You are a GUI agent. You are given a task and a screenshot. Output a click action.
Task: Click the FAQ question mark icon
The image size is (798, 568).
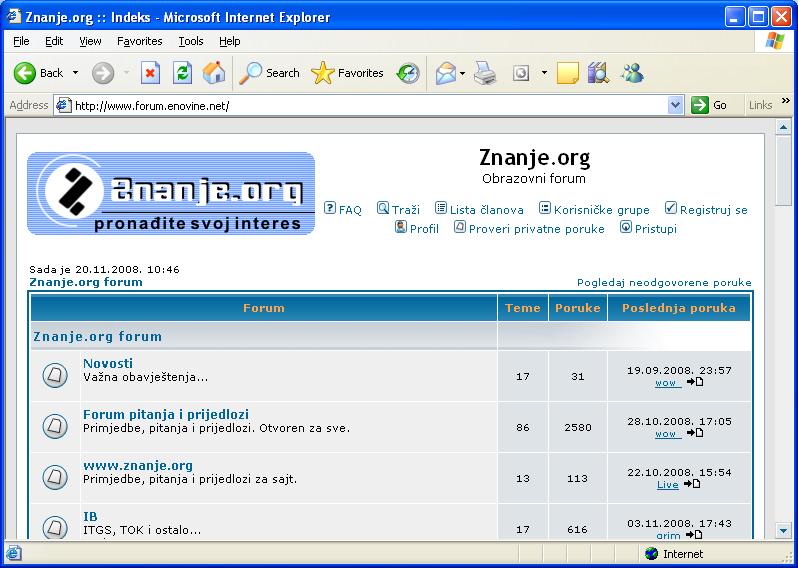[x=330, y=208]
